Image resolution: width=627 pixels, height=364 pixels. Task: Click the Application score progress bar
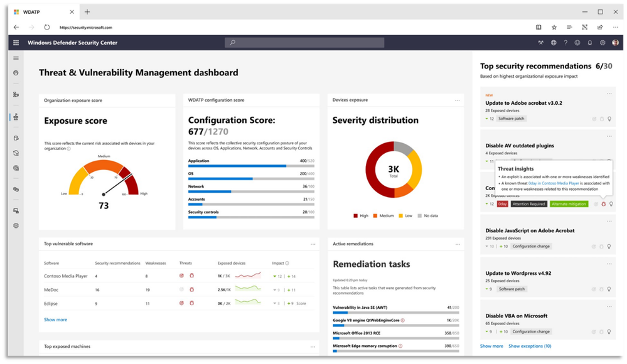click(251, 166)
